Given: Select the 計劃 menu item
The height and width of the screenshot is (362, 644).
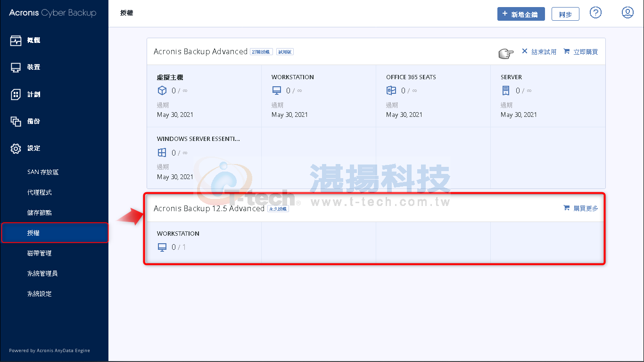Looking at the screenshot, I should [x=33, y=94].
